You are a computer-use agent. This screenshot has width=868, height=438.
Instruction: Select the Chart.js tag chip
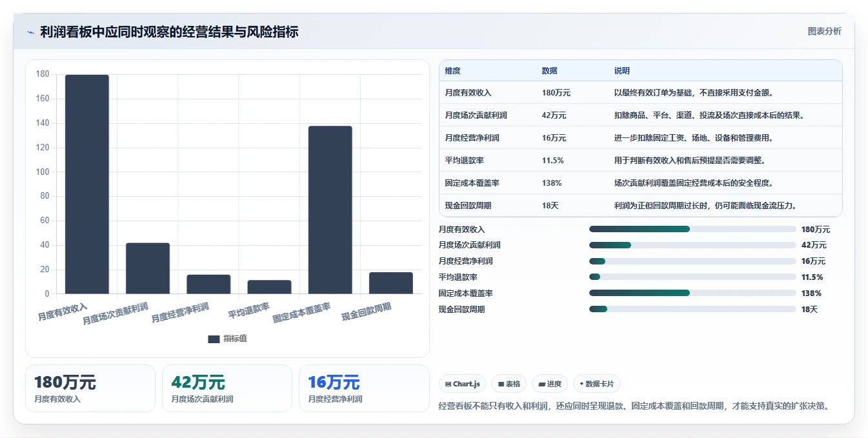(x=462, y=384)
